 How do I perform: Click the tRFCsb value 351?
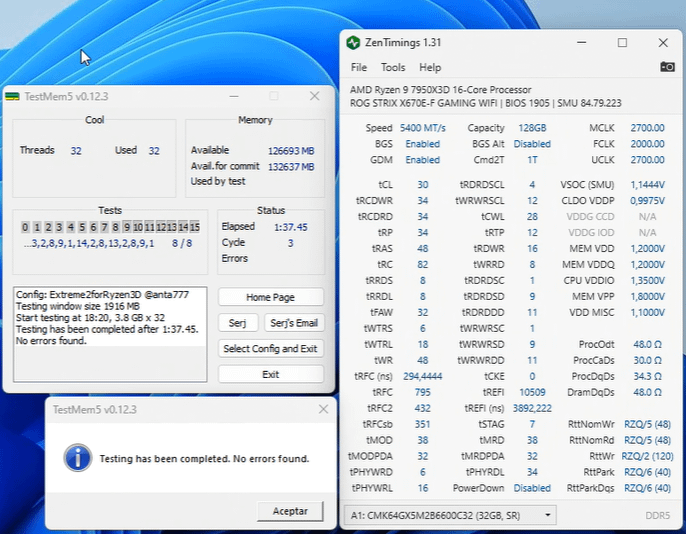click(x=423, y=424)
